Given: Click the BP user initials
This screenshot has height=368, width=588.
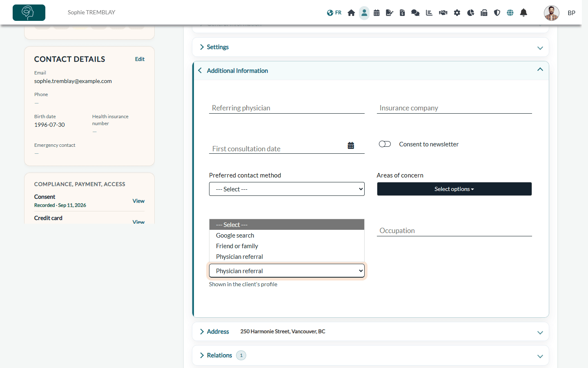Looking at the screenshot, I should pyautogui.click(x=571, y=13).
